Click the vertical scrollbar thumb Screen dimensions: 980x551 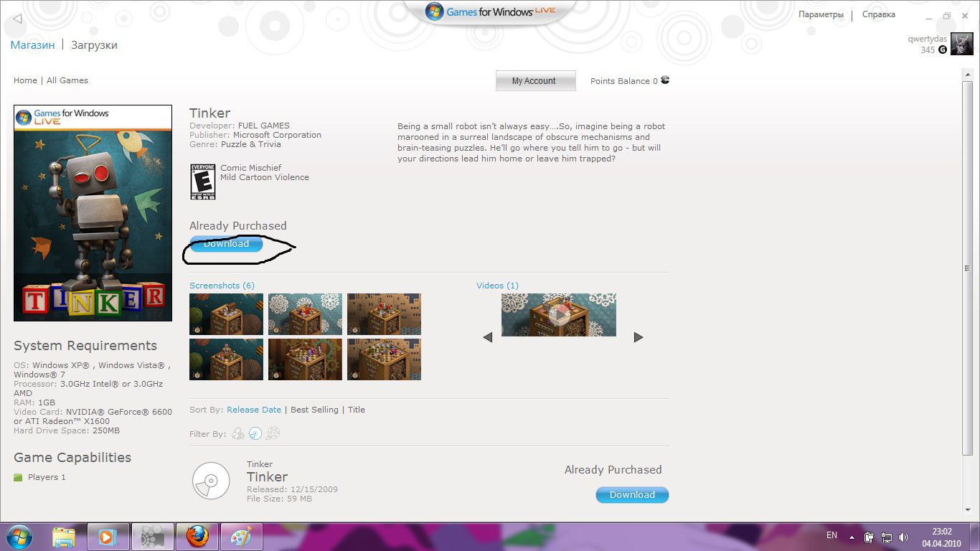(x=967, y=268)
